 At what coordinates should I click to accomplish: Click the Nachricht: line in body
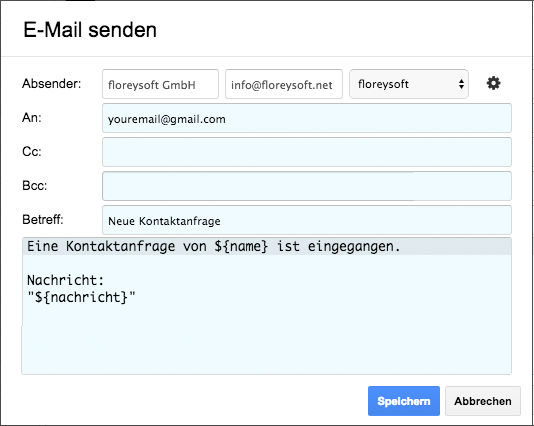click(65, 280)
